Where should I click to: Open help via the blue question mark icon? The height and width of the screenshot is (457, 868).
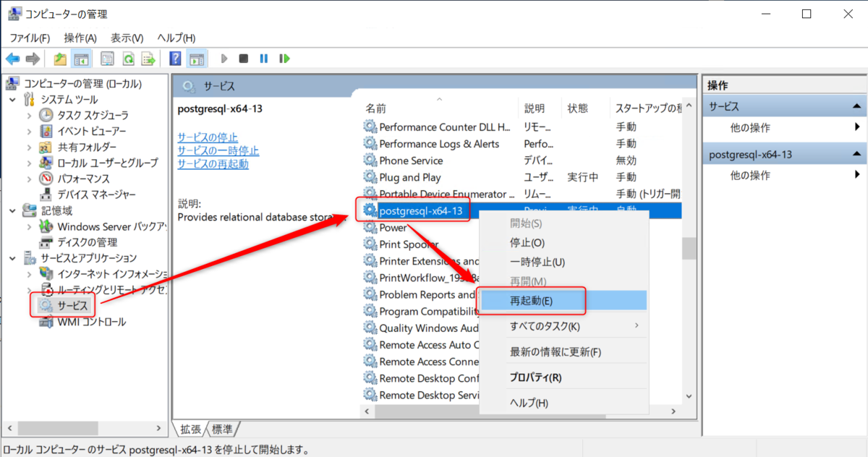click(174, 58)
